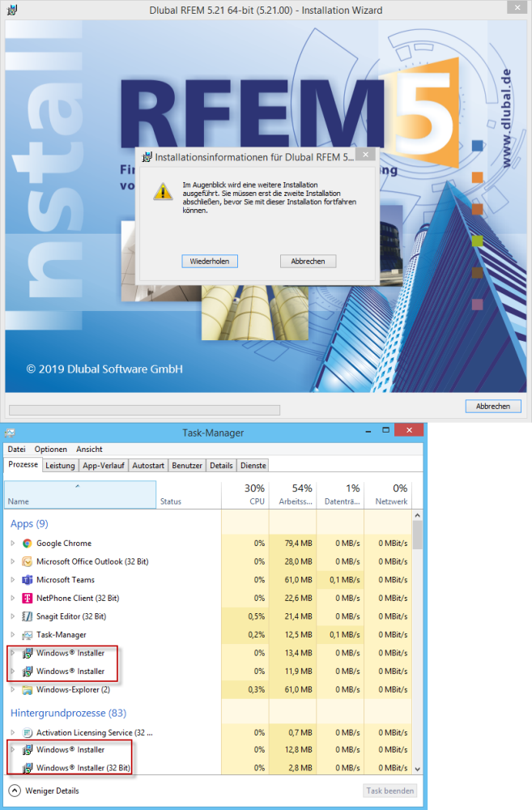The height and width of the screenshot is (810, 532).
Task: Click the 79,4 MB memory value for Chrome
Action: click(299, 543)
